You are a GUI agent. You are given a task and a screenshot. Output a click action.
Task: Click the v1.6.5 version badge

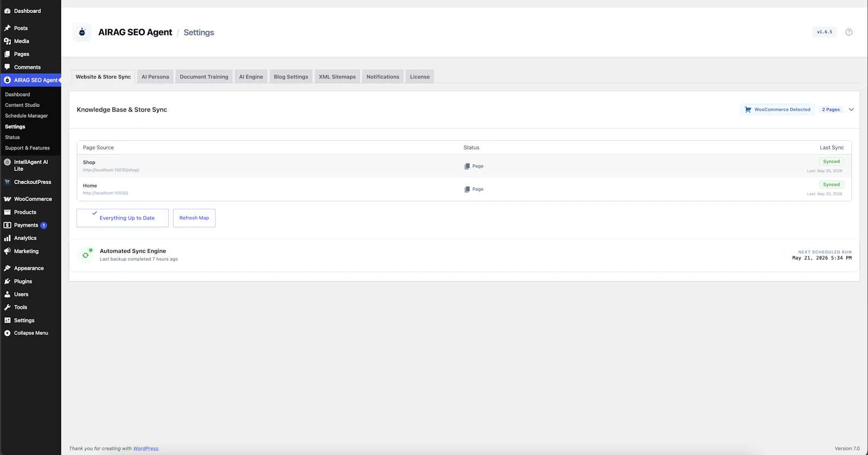coord(825,32)
